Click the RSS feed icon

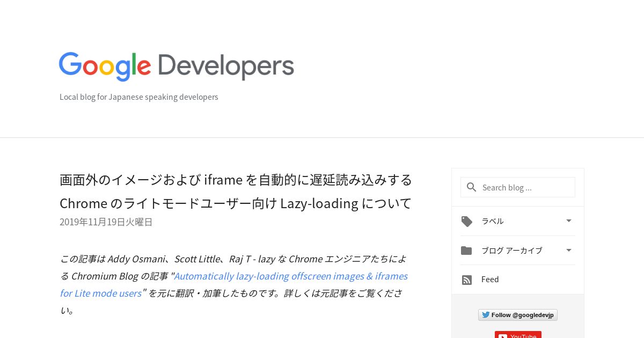[467, 280]
